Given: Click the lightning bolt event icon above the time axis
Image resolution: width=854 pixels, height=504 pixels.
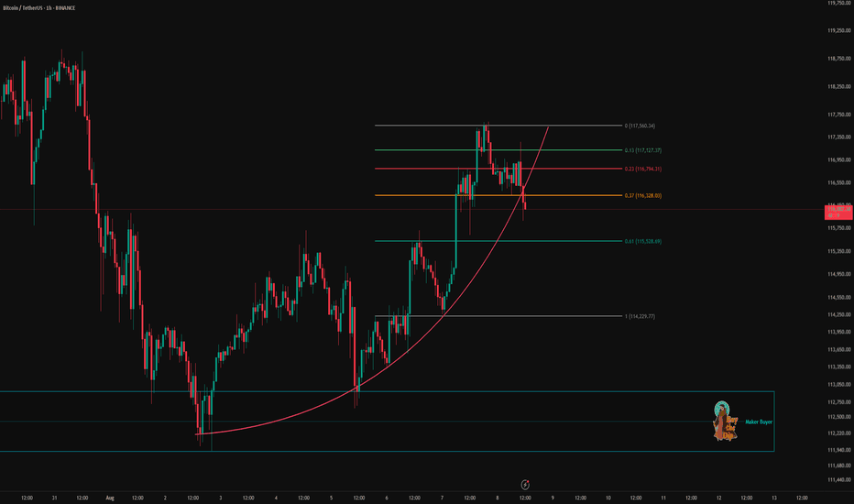Looking at the screenshot, I should click(525, 485).
